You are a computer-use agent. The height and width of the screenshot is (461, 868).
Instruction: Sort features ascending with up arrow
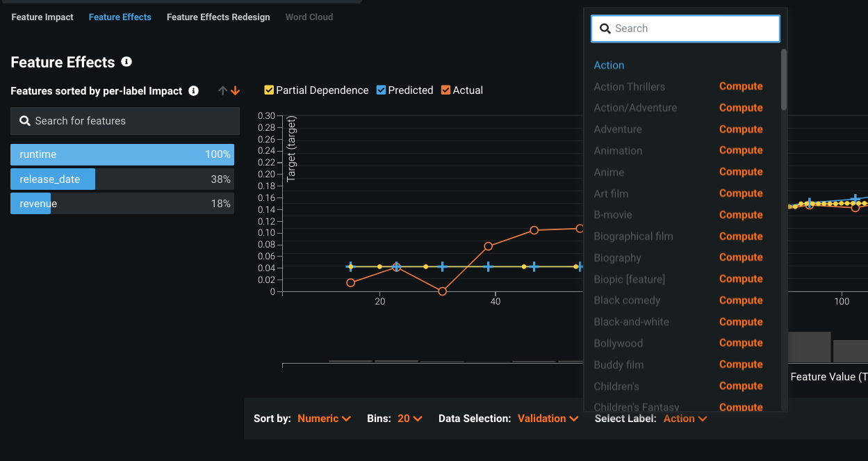tap(222, 91)
